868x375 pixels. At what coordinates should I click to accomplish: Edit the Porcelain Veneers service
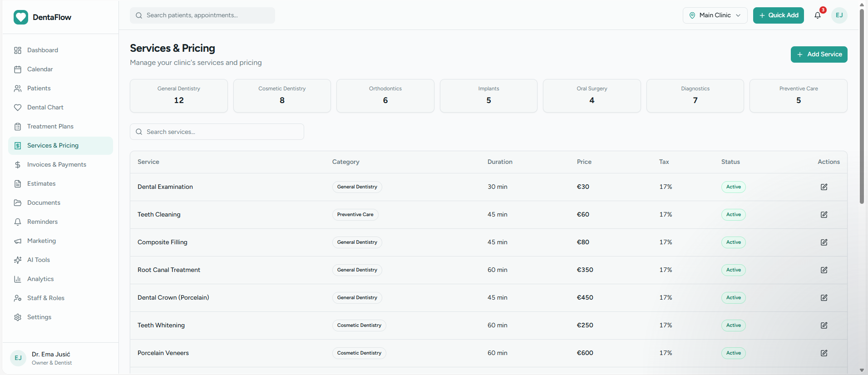pyautogui.click(x=824, y=353)
